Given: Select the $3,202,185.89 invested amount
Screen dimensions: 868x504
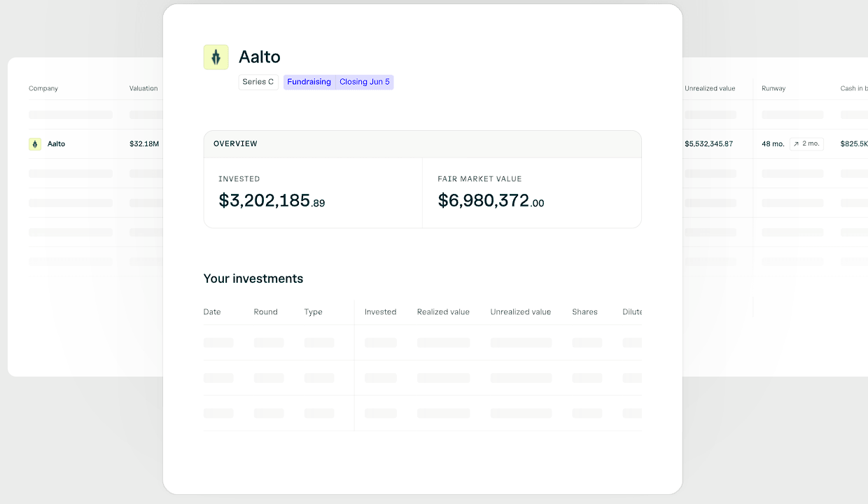Looking at the screenshot, I should point(272,201).
